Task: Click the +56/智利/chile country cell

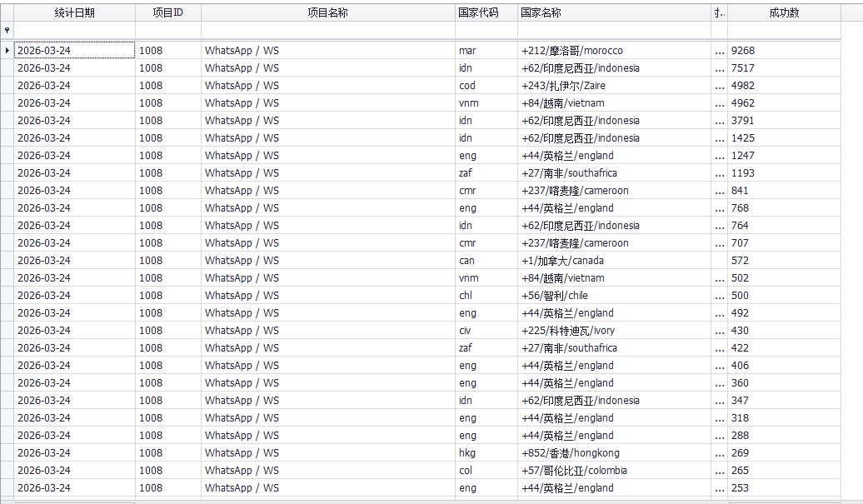Action: (x=614, y=296)
